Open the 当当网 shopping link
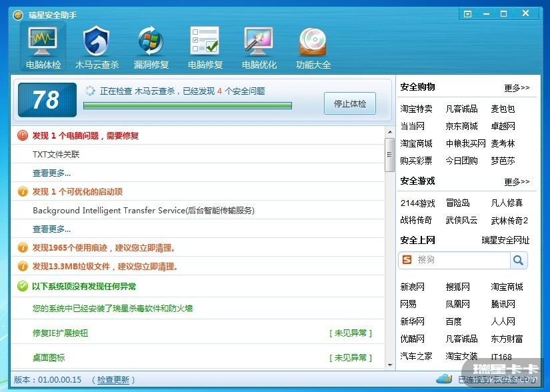Image resolution: width=550 pixels, height=392 pixels. point(412,126)
